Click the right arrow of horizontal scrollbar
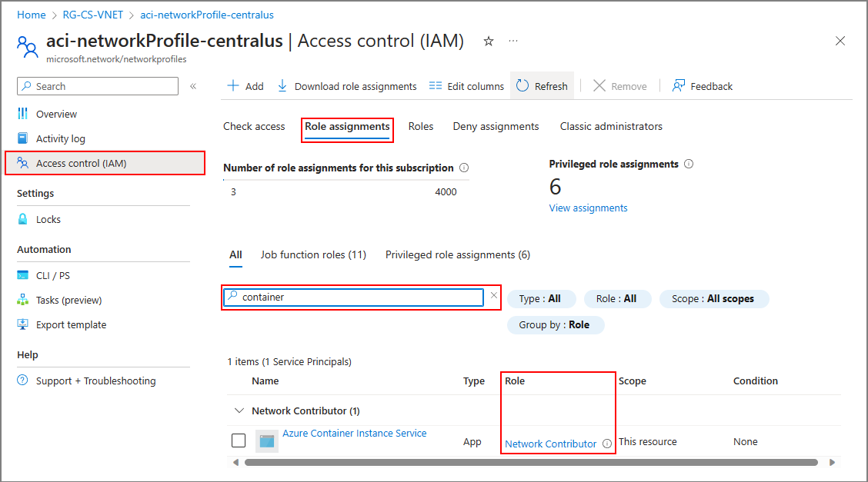 (x=832, y=462)
